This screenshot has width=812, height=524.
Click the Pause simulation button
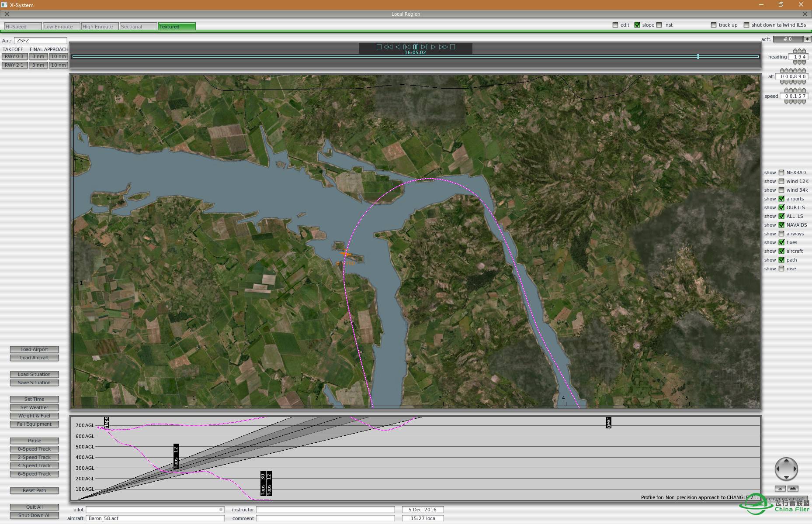pyautogui.click(x=35, y=441)
